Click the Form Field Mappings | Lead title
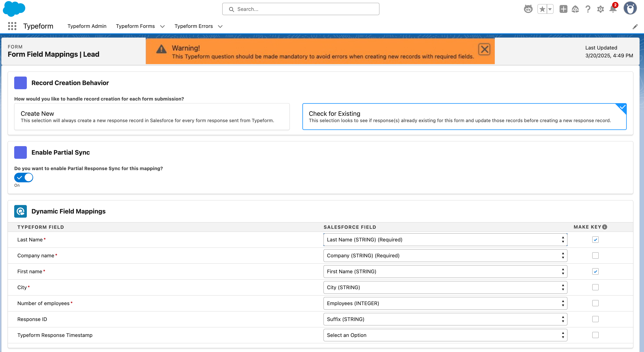 (53, 54)
